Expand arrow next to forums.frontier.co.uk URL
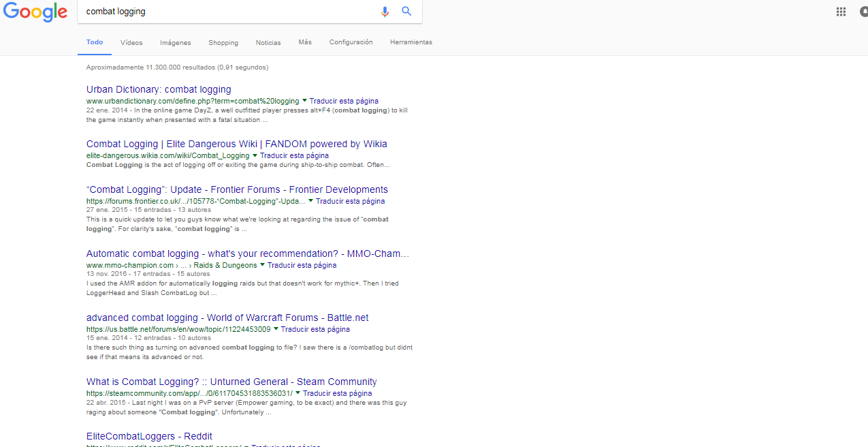The width and height of the screenshot is (868, 447). pyautogui.click(x=310, y=201)
